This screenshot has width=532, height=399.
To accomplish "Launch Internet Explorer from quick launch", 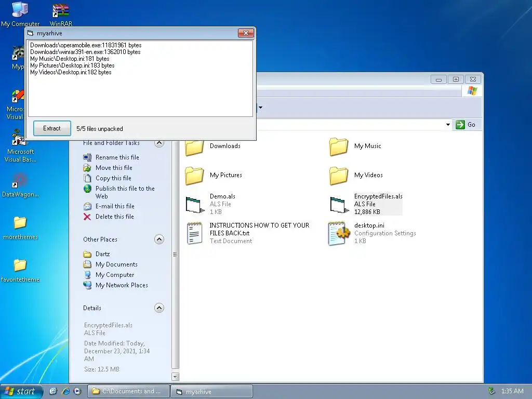I will [66, 391].
